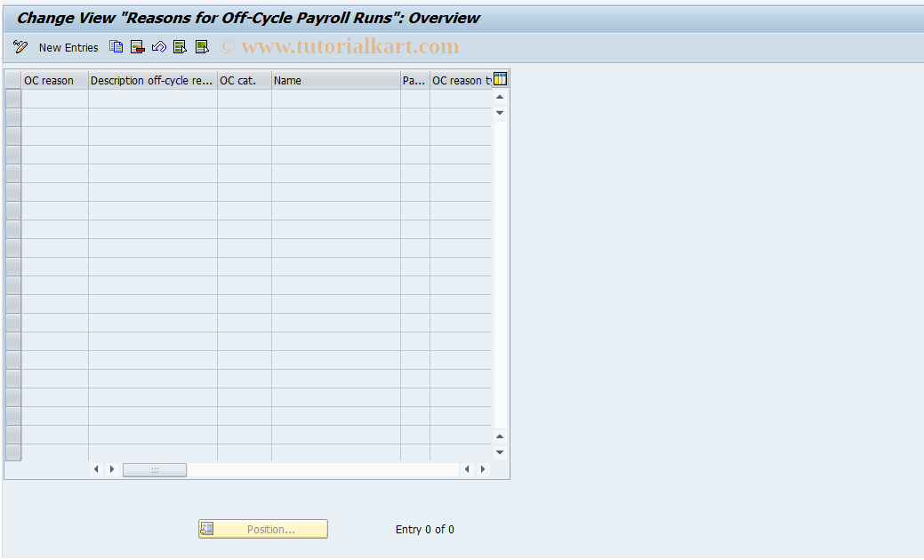This screenshot has width=924, height=560.
Task: Click the first empty OC reason cell
Action: tap(55, 99)
